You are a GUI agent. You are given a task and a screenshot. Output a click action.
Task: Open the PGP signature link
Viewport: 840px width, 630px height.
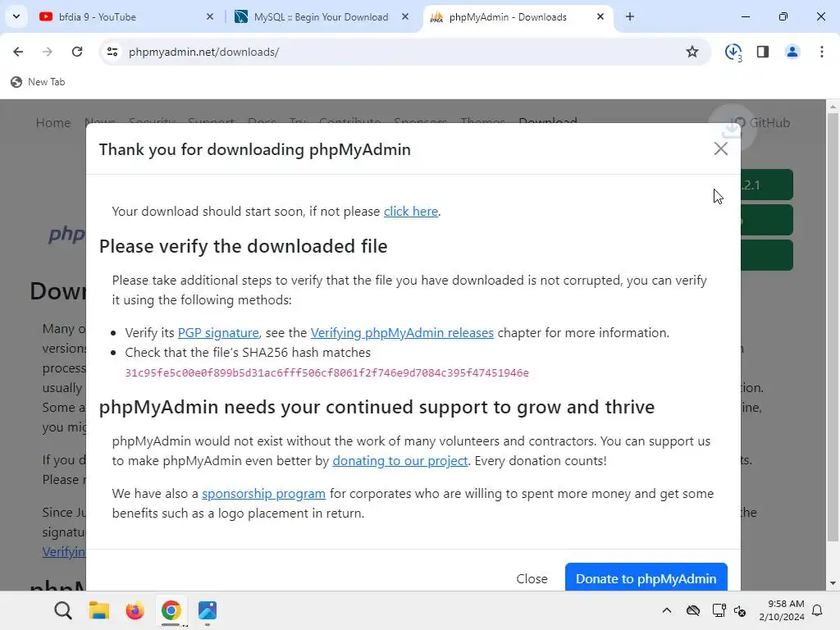click(x=218, y=333)
